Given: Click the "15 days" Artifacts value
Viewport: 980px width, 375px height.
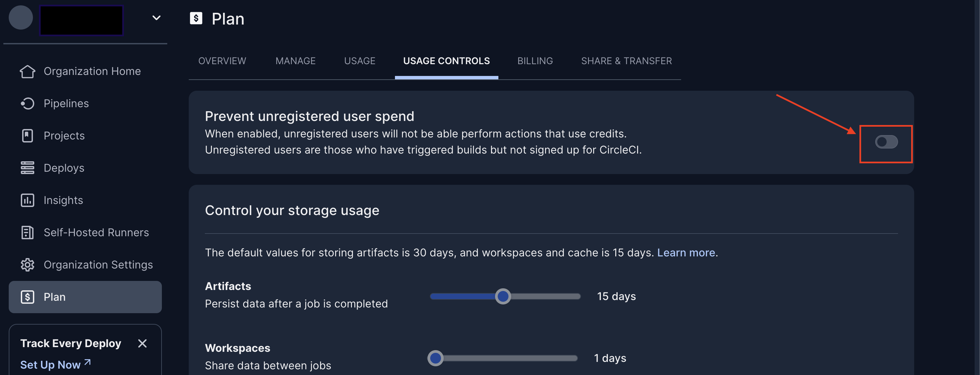Looking at the screenshot, I should pos(616,296).
